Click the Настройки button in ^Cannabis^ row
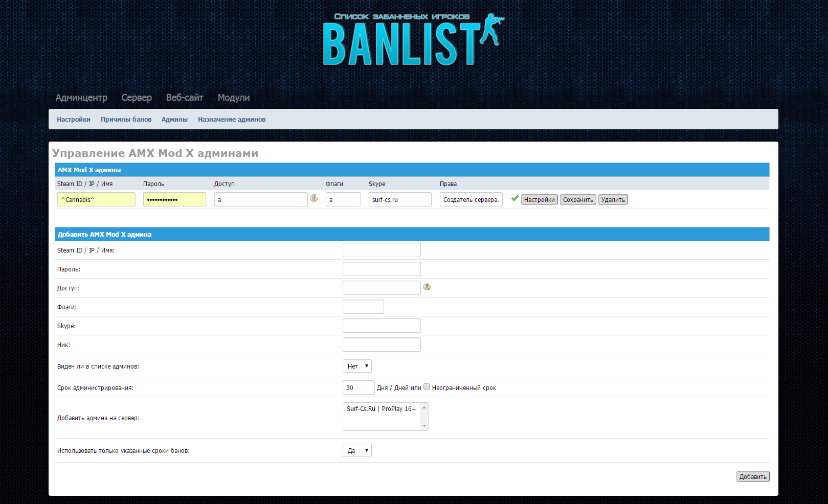The width and height of the screenshot is (828, 504). coord(540,200)
